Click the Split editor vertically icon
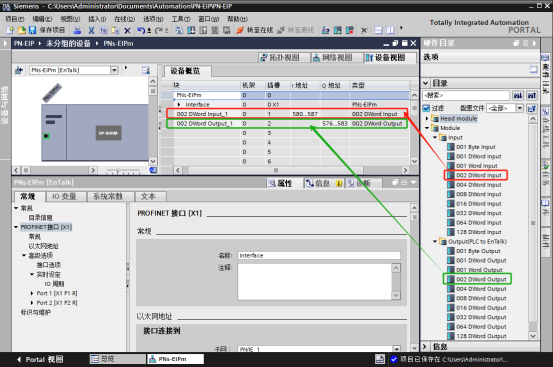The image size is (553, 367). coord(390,30)
